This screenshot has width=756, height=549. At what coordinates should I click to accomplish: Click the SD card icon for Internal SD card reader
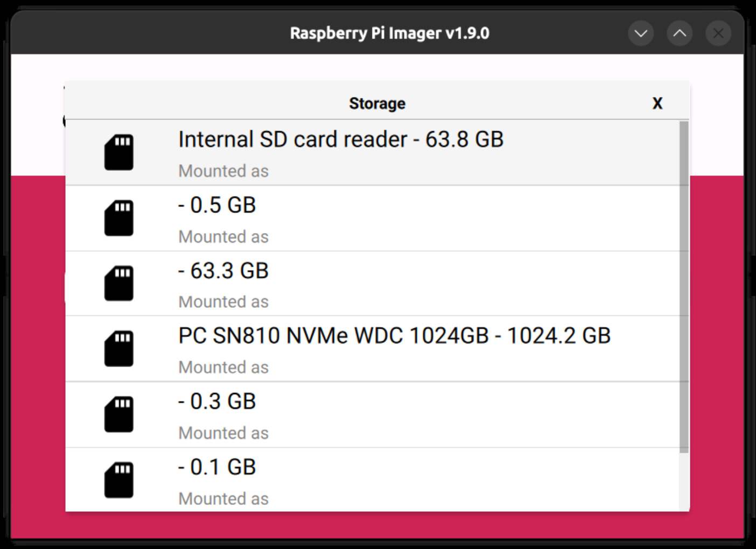[118, 152]
